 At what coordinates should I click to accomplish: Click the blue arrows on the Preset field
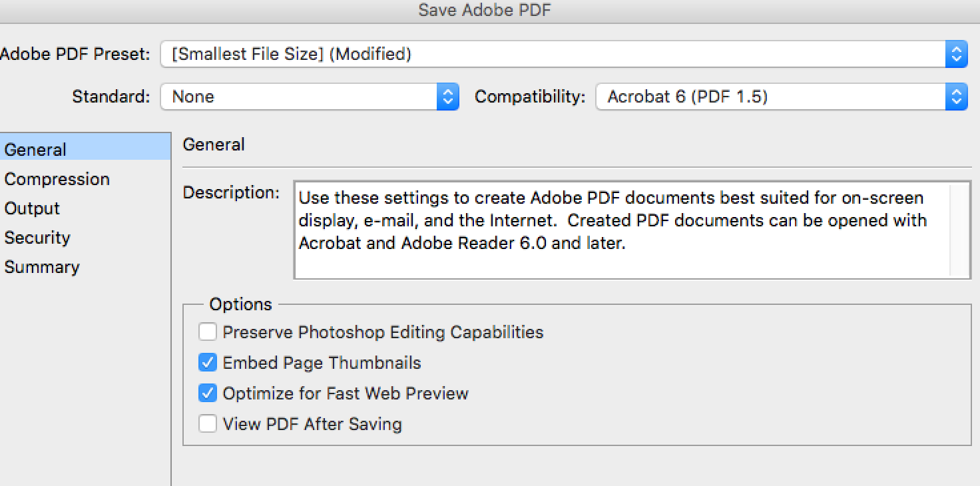coord(956,54)
